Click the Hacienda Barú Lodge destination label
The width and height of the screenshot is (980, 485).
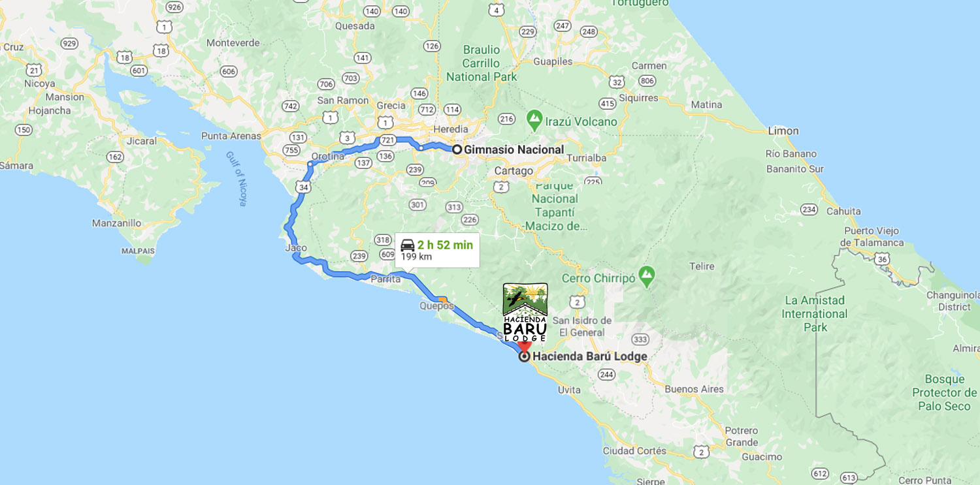(x=589, y=356)
